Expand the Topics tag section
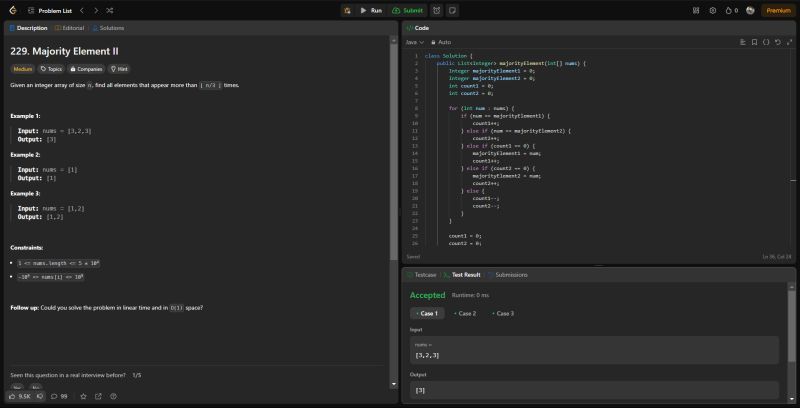800x408 pixels. [51, 69]
